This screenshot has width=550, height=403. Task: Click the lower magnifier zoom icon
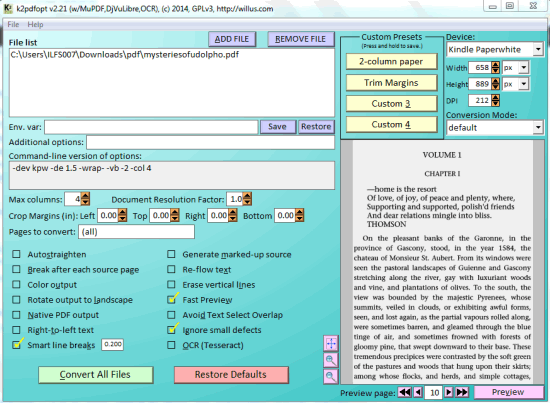point(331,376)
